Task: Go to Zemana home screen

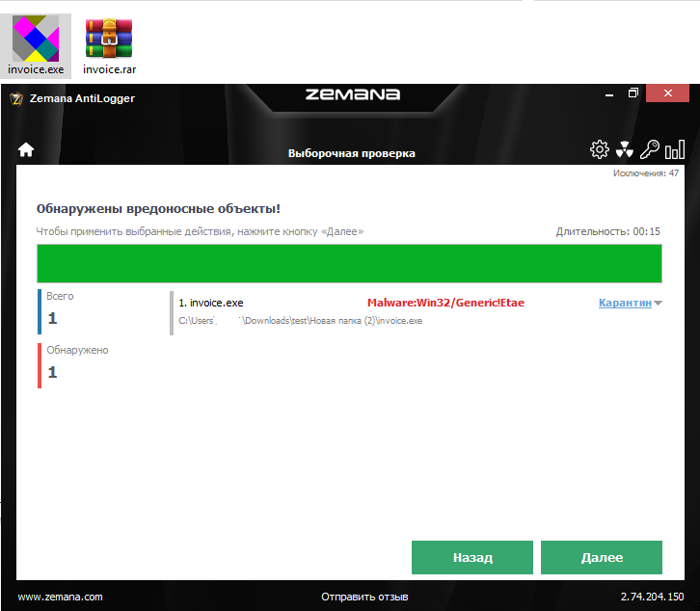Action: tap(26, 149)
